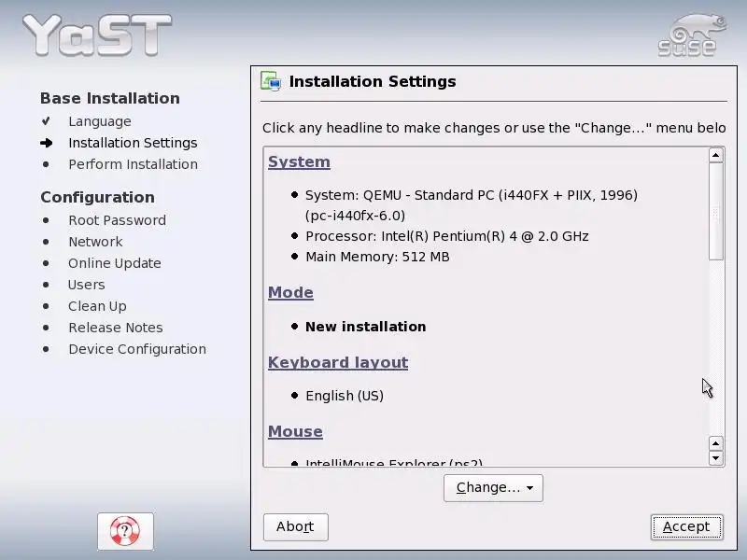The width and height of the screenshot is (747, 560).
Task: Click the help lifebuoy icon button
Action: tap(125, 531)
